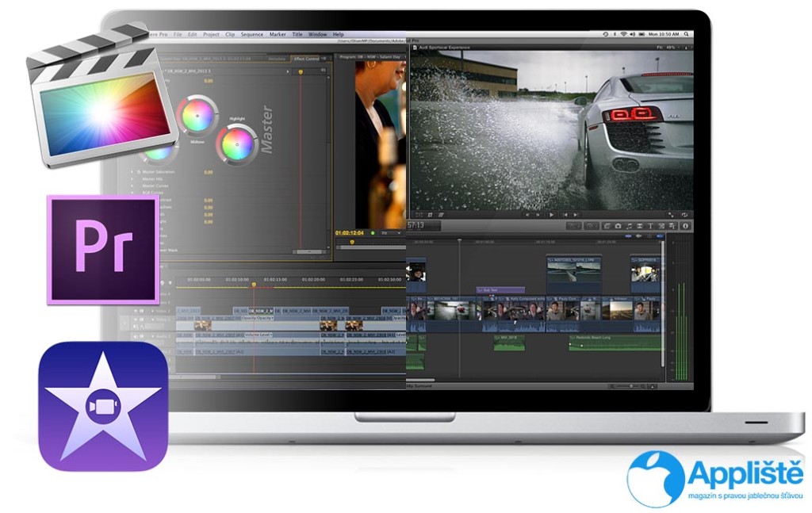Adjust the timeline zoom slider
Viewport: 812px width, 513px height.
click(630, 386)
